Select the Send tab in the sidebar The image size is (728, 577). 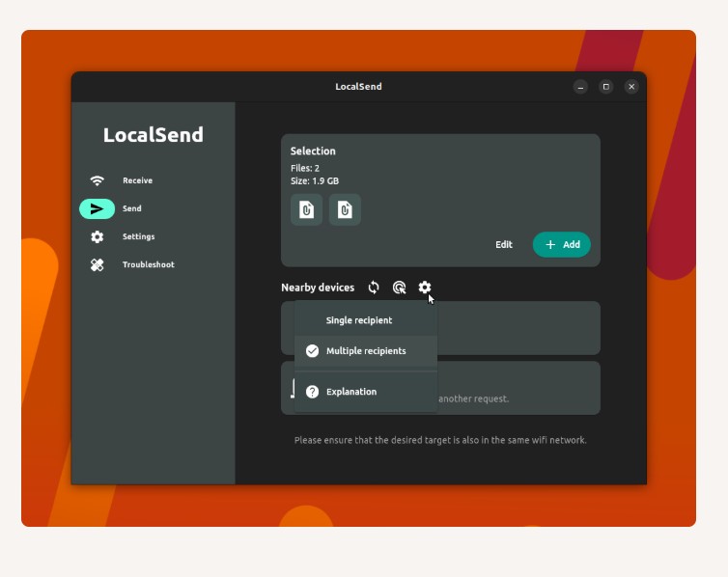[x=132, y=208]
